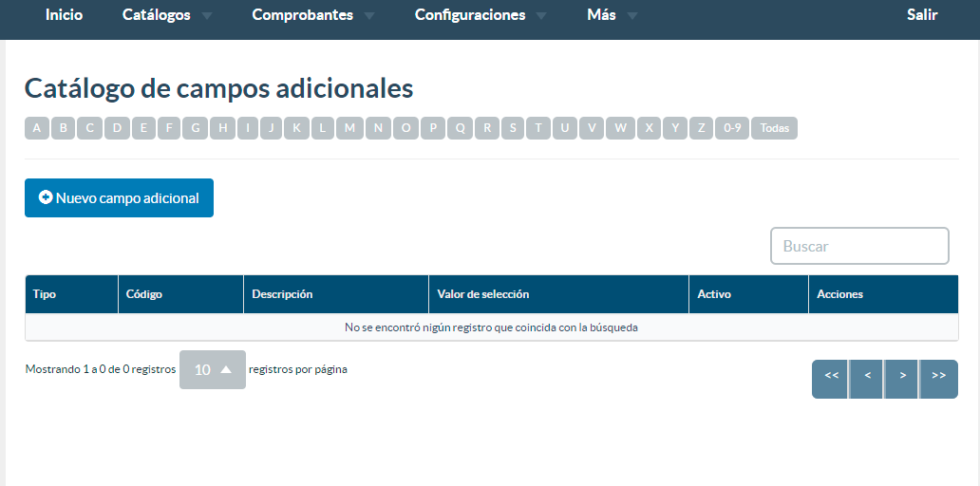Filter catalog by letter L
The width and height of the screenshot is (980, 486).
(323, 128)
